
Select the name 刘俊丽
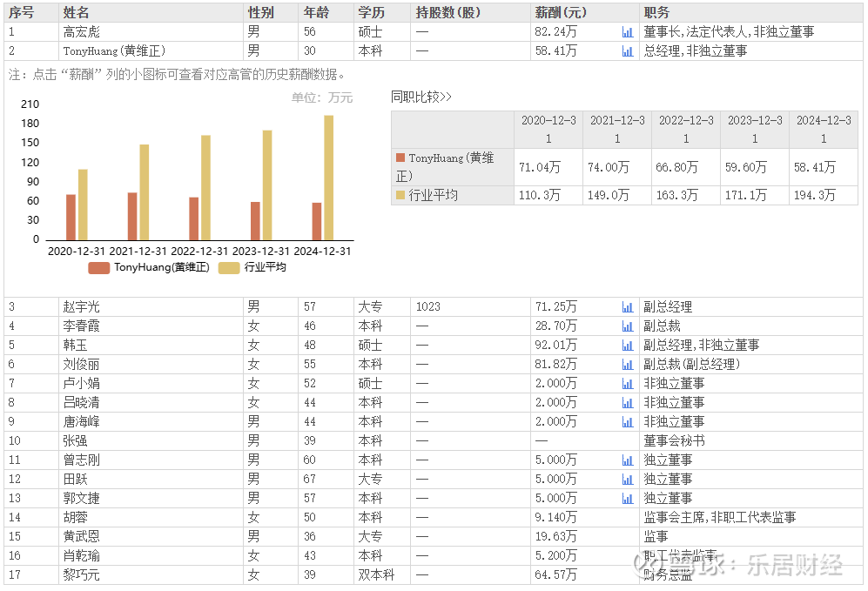pos(81,365)
